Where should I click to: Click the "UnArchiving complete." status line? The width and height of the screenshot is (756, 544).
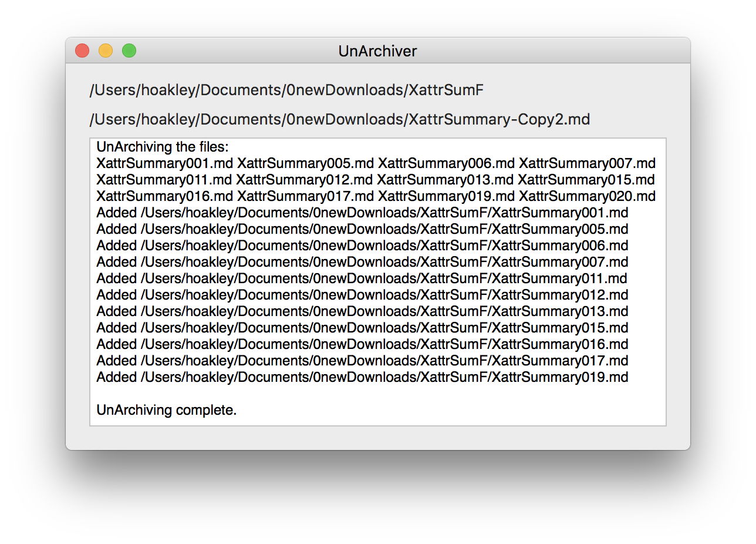[167, 410]
